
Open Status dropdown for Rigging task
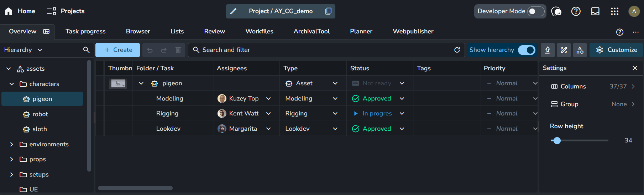402,114
